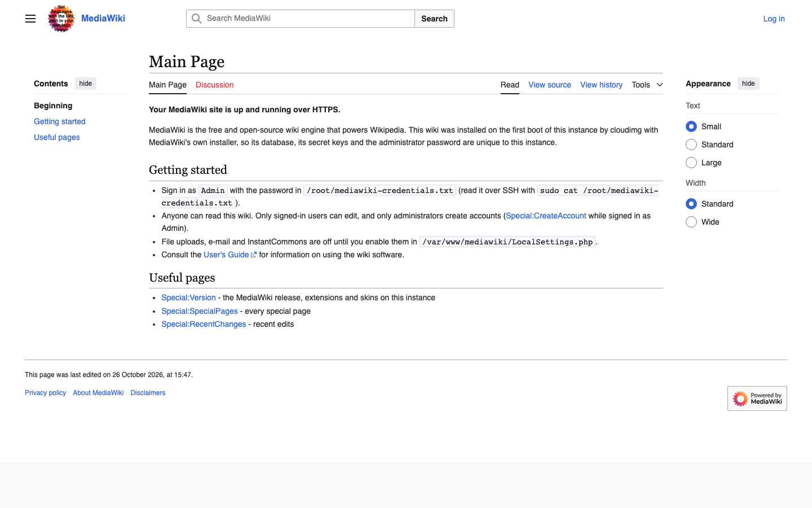Open the View history tab
The image size is (812, 508).
601,85
